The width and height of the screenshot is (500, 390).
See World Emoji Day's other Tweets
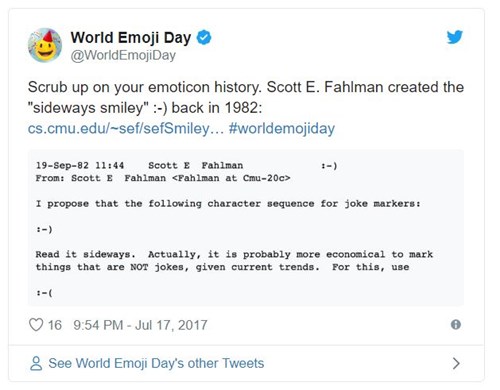click(156, 363)
